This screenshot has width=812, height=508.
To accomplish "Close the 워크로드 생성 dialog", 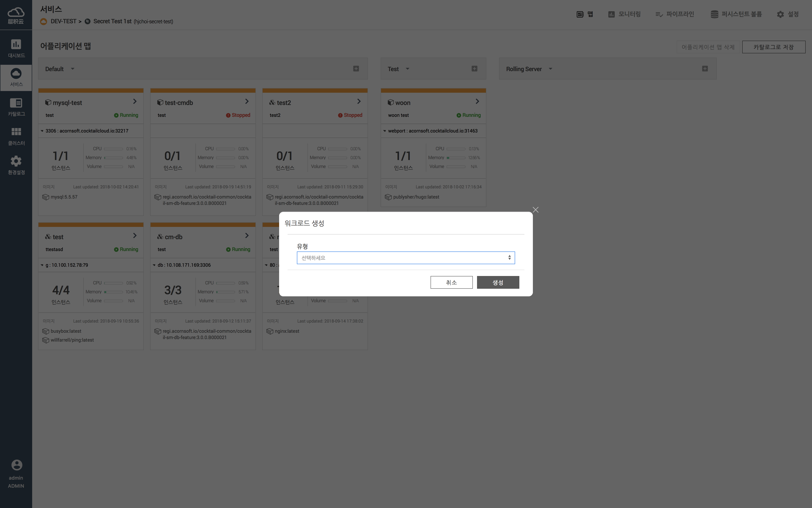I will (535, 210).
